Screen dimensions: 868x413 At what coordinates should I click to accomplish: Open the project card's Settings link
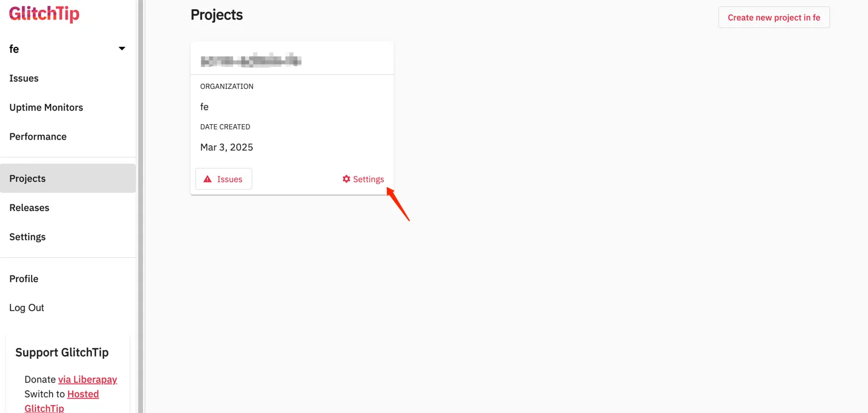(x=363, y=179)
